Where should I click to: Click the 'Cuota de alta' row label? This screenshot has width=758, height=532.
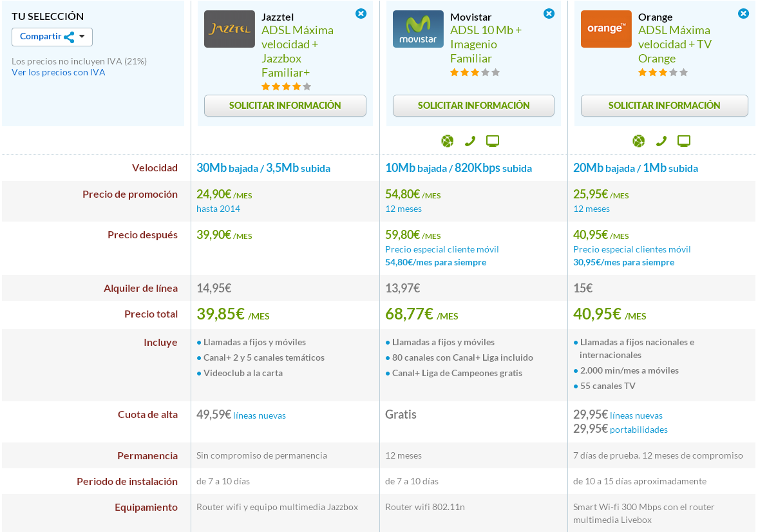(148, 415)
